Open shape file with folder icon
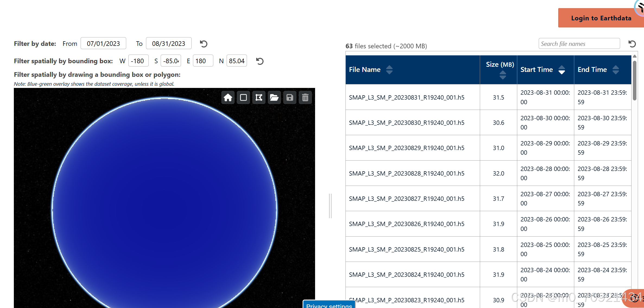This screenshot has height=308, width=644. (x=274, y=97)
